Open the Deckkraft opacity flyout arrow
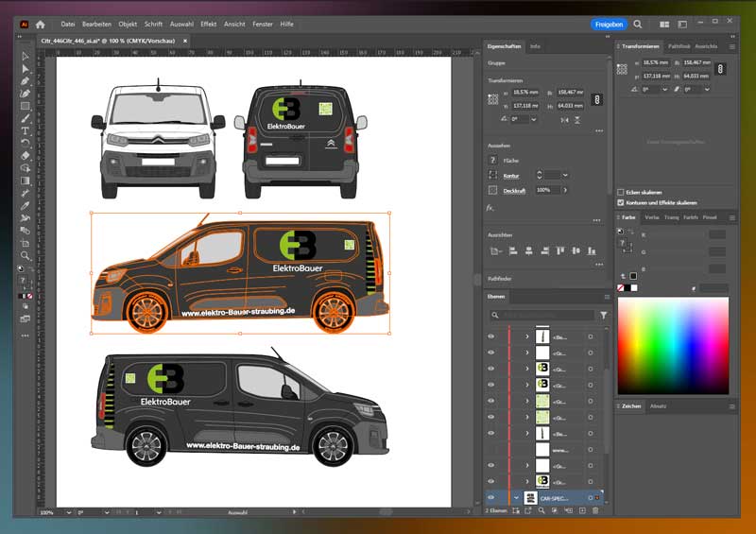 [566, 190]
